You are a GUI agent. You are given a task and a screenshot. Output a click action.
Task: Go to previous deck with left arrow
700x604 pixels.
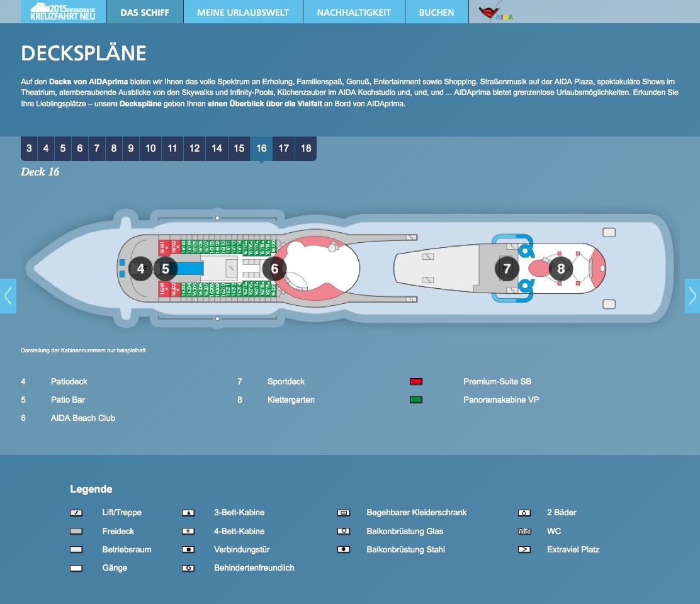[8, 296]
